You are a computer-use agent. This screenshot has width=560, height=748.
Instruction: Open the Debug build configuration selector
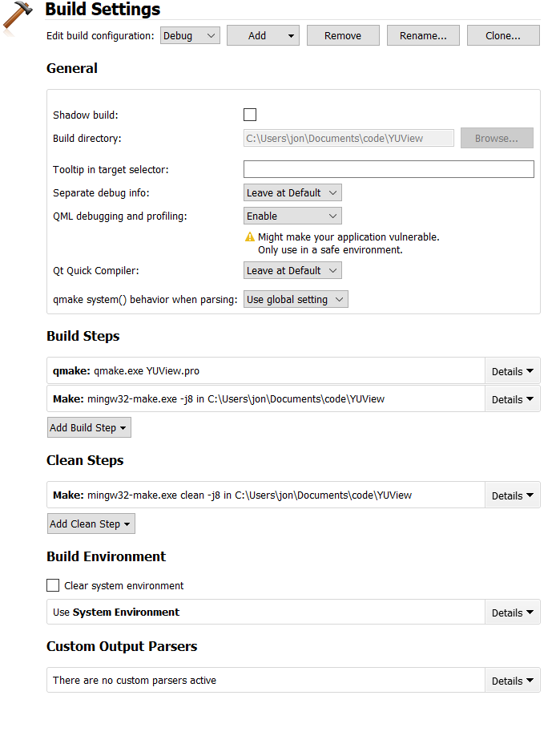tap(190, 35)
